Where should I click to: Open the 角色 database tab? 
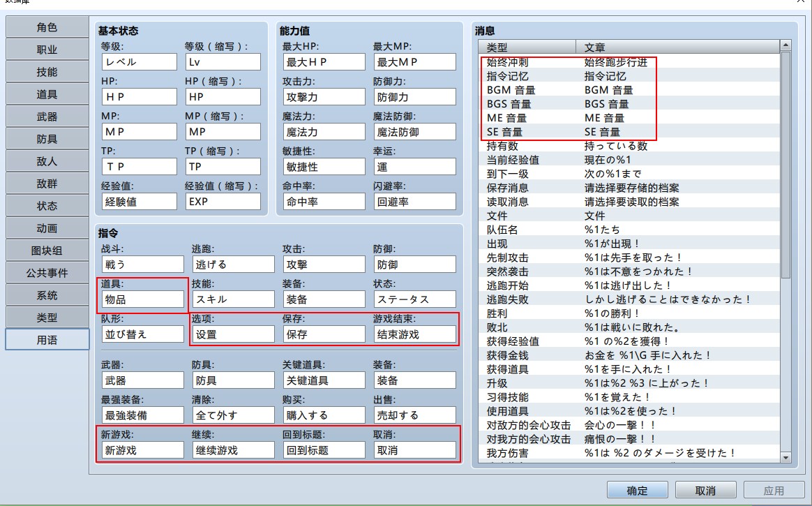pos(47,27)
